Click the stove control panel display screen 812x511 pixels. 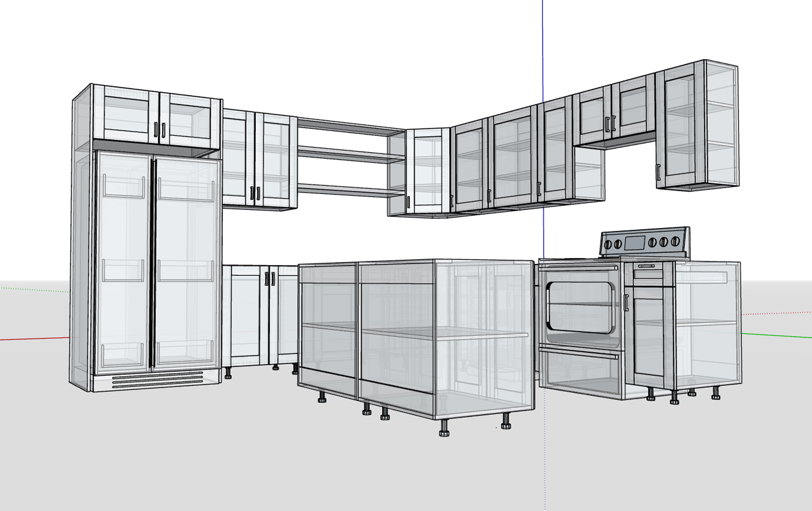[634, 243]
